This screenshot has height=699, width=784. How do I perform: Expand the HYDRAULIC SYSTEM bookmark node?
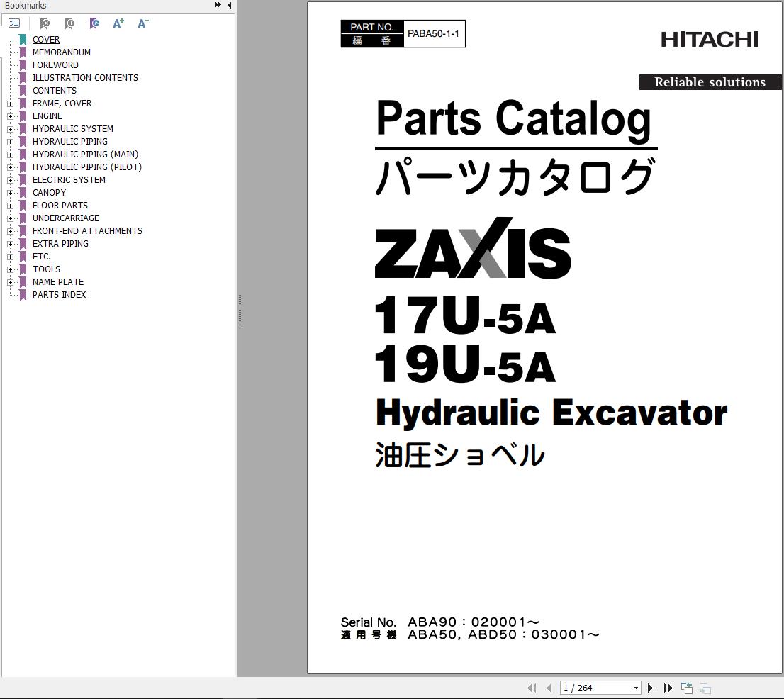tap(10, 129)
